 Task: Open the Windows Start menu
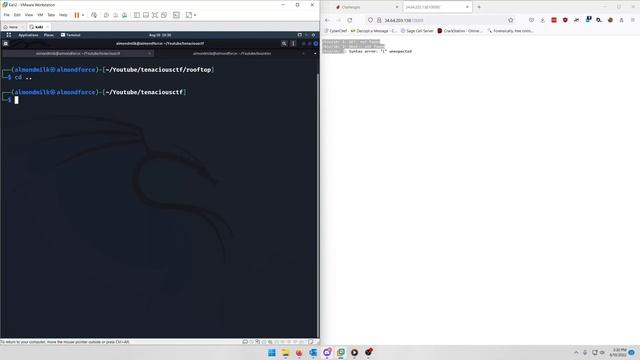[x=272, y=352]
